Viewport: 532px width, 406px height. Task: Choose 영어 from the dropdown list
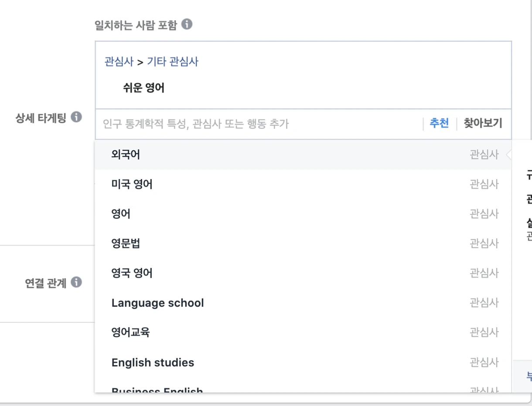(121, 214)
